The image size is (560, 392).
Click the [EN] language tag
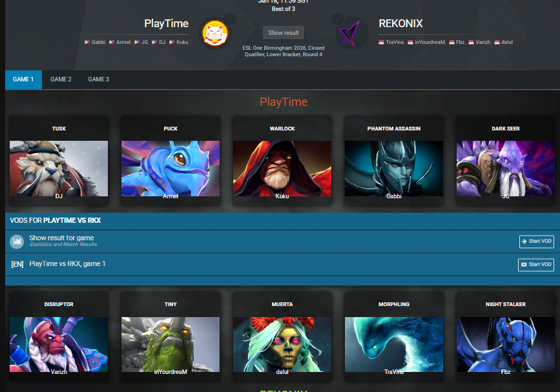tap(17, 264)
